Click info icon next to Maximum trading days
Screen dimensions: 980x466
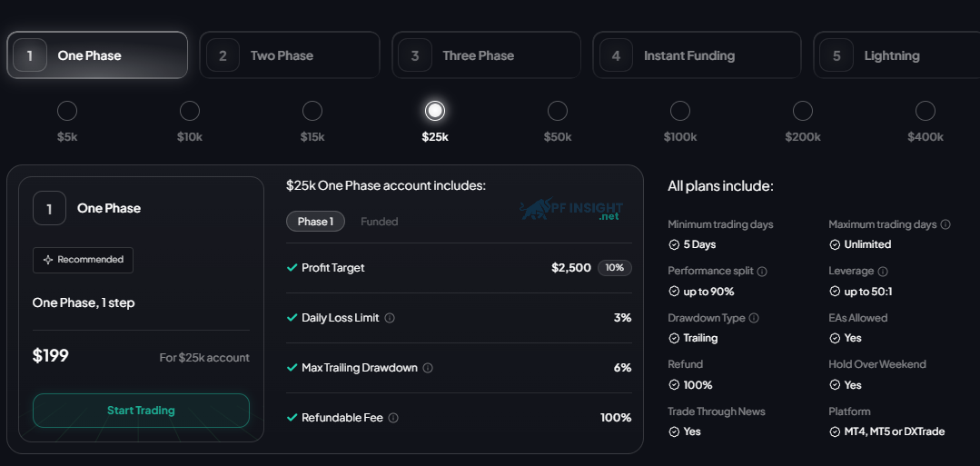[x=945, y=224]
